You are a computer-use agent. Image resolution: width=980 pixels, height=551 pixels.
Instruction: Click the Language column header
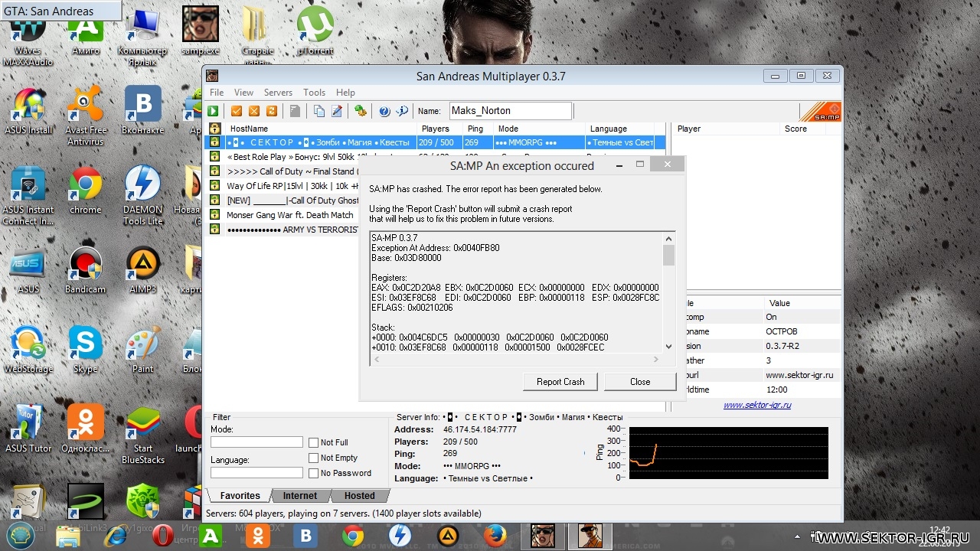(x=620, y=129)
